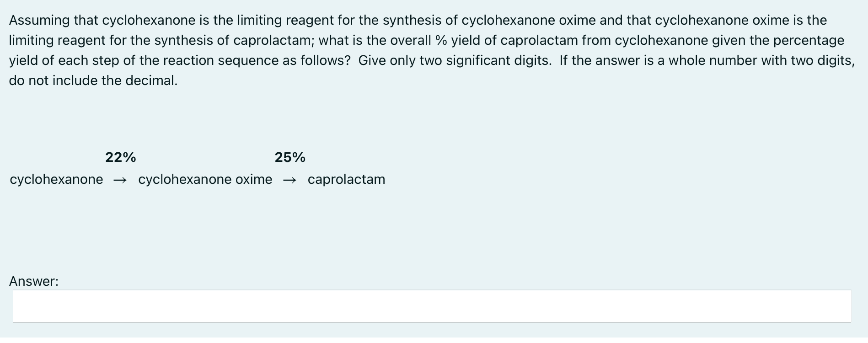
Task: Click the 22% yield label
Action: [120, 157]
